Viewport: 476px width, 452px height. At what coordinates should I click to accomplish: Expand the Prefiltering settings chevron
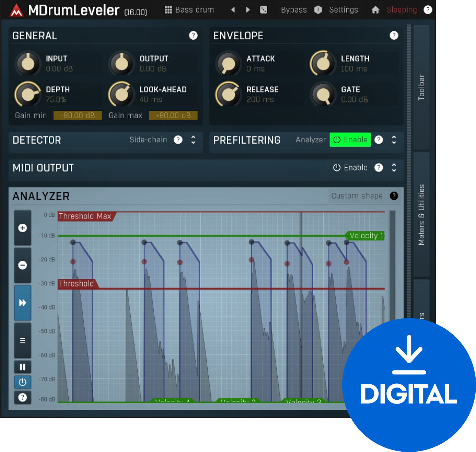(394, 140)
